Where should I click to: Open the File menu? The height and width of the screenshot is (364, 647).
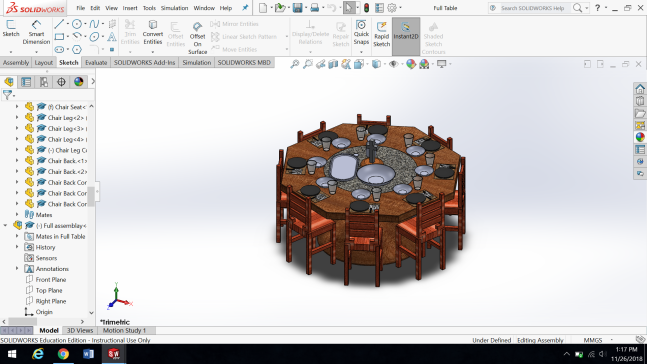pyautogui.click(x=80, y=8)
